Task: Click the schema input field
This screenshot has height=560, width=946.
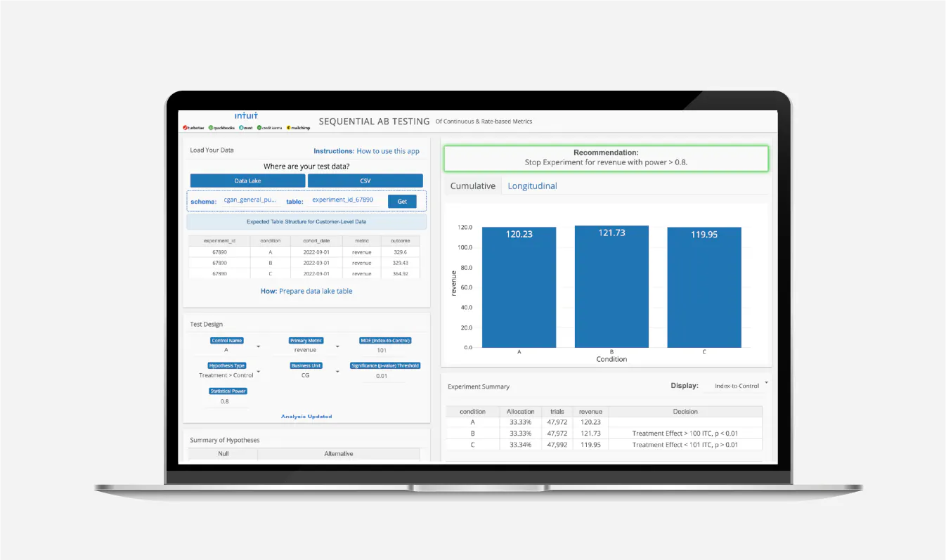Action: pyautogui.click(x=251, y=200)
